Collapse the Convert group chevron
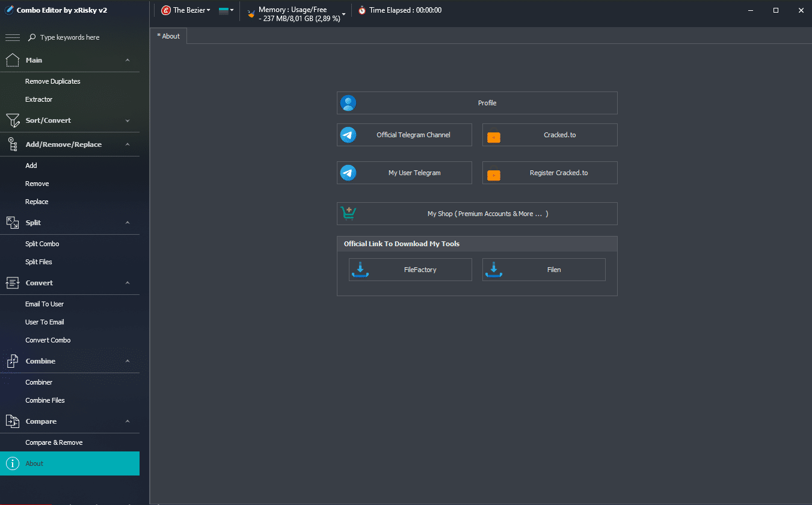The height and width of the screenshot is (505, 812). (128, 283)
